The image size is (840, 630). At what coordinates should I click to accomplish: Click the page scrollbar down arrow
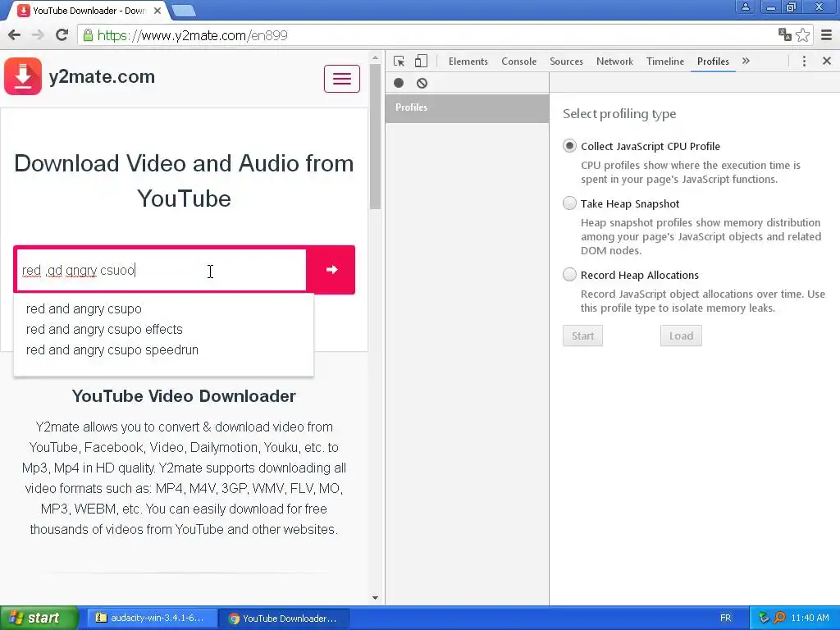click(375, 598)
